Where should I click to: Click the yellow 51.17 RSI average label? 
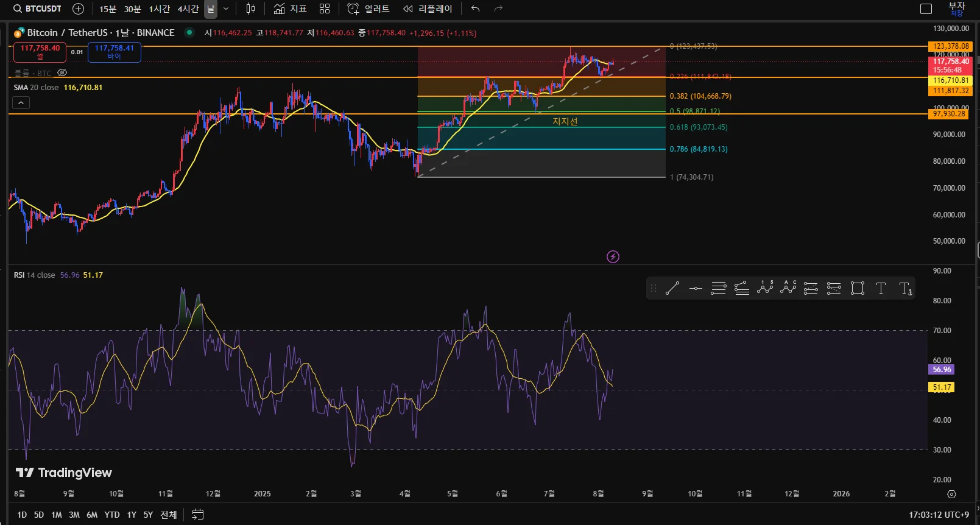point(942,387)
